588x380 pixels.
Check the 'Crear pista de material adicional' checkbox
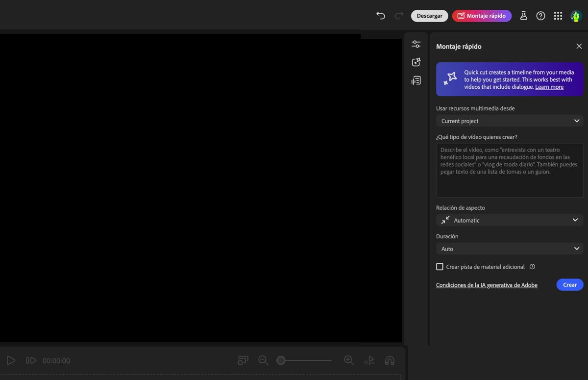440,266
